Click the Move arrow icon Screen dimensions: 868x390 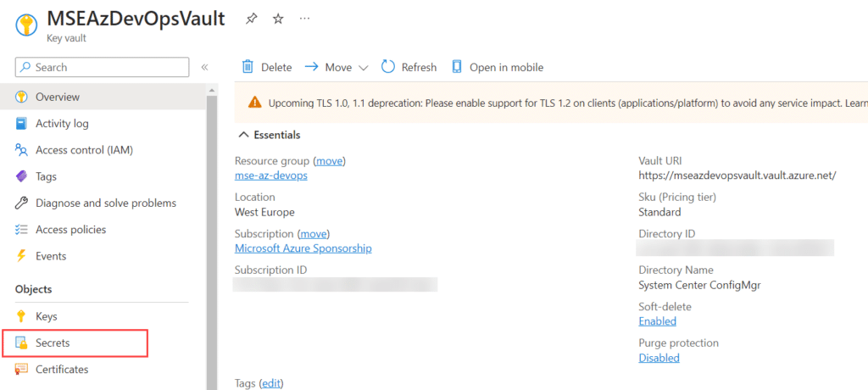312,67
